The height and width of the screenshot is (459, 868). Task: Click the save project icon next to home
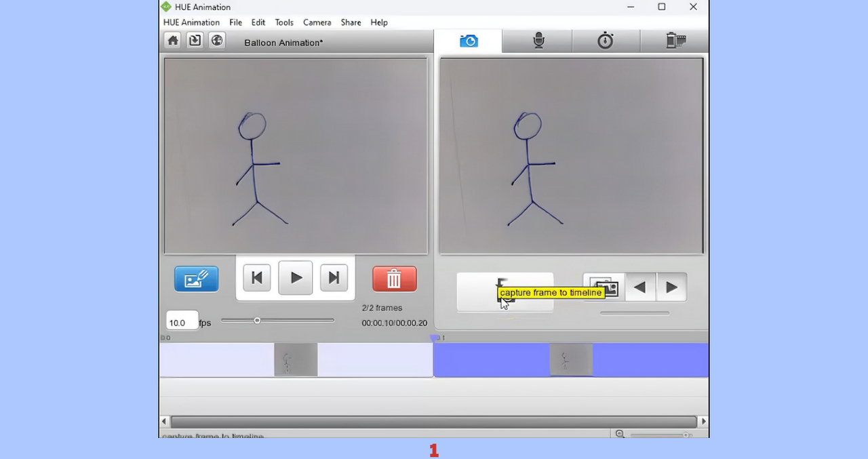pyautogui.click(x=195, y=41)
